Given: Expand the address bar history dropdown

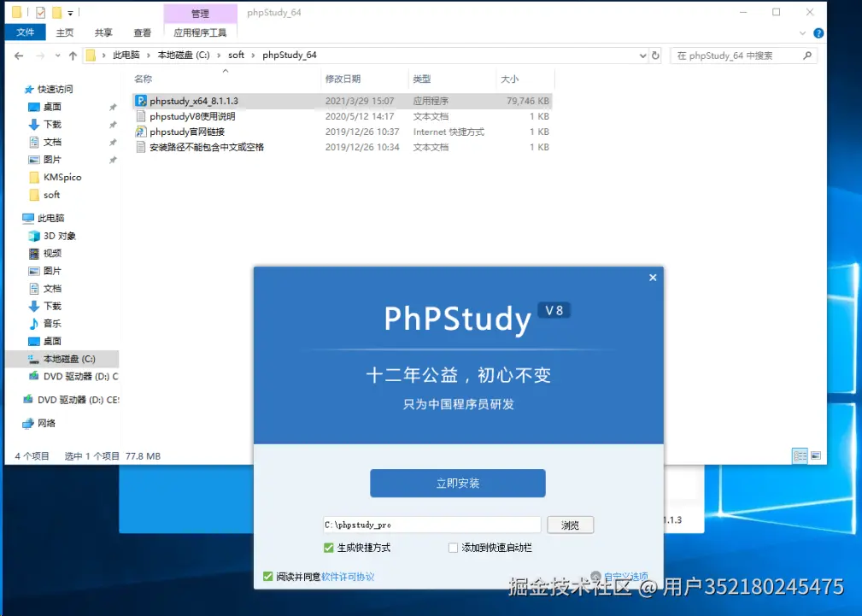Looking at the screenshot, I should tap(642, 56).
